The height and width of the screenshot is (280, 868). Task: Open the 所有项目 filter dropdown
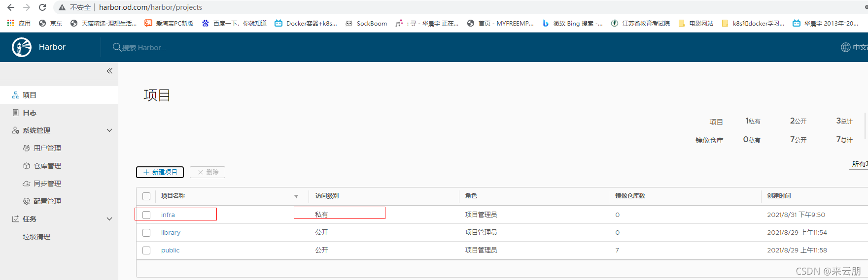860,164
